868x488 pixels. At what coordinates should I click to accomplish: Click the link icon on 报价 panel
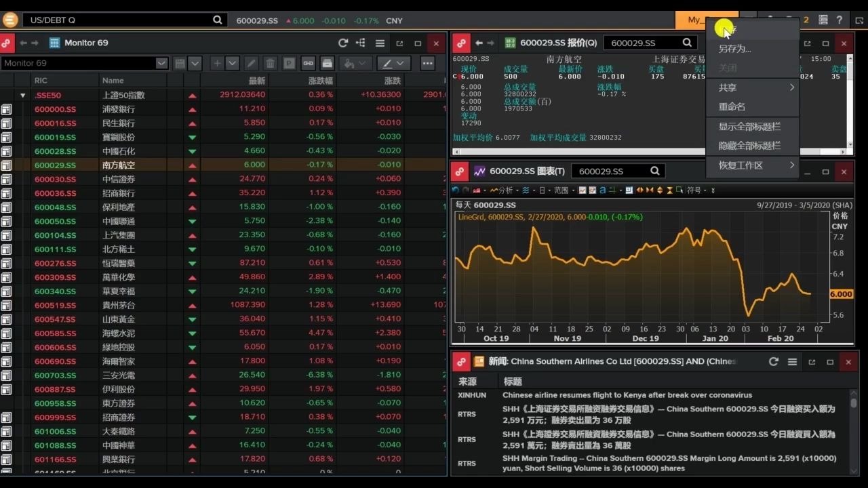tap(461, 43)
